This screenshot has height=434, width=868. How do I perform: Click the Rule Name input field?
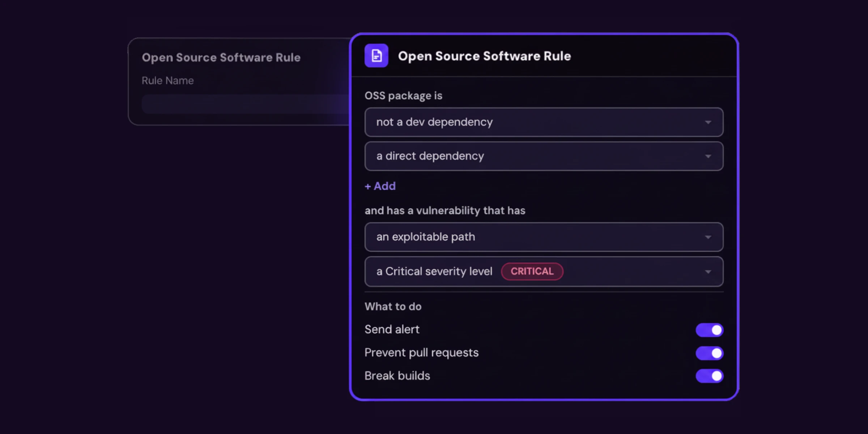tap(246, 104)
